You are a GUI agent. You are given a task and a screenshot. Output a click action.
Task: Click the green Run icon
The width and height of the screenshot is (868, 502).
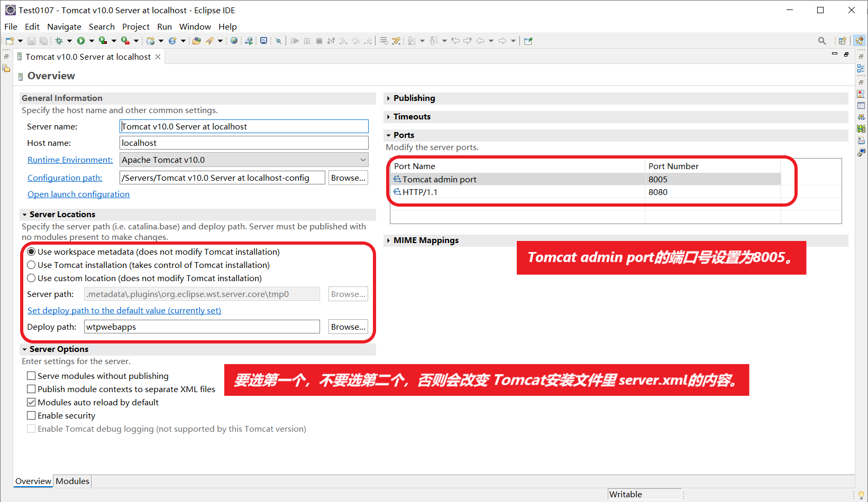tap(81, 41)
